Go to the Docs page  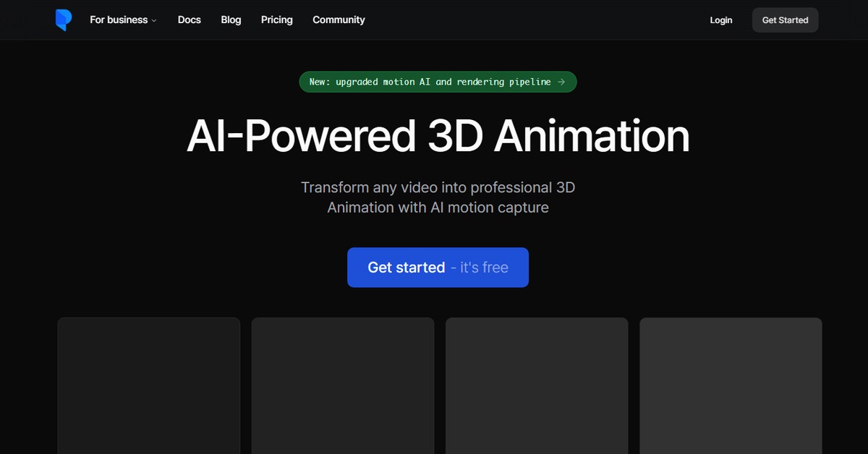[189, 20]
